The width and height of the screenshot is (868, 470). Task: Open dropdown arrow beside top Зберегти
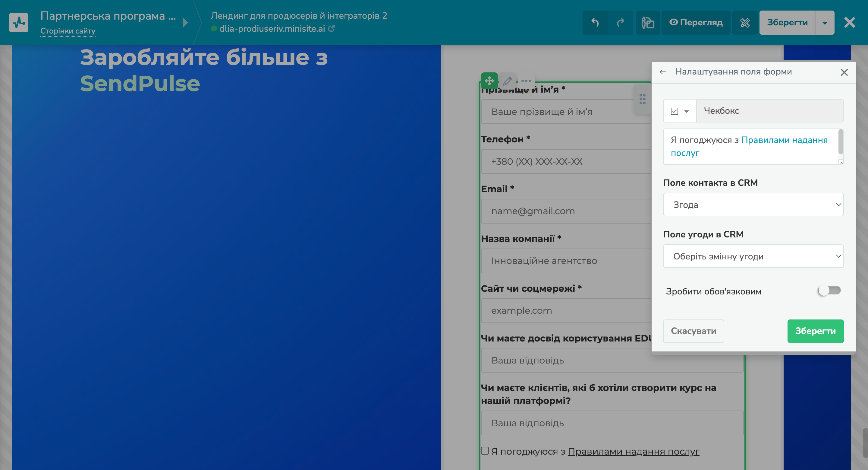[825, 23]
